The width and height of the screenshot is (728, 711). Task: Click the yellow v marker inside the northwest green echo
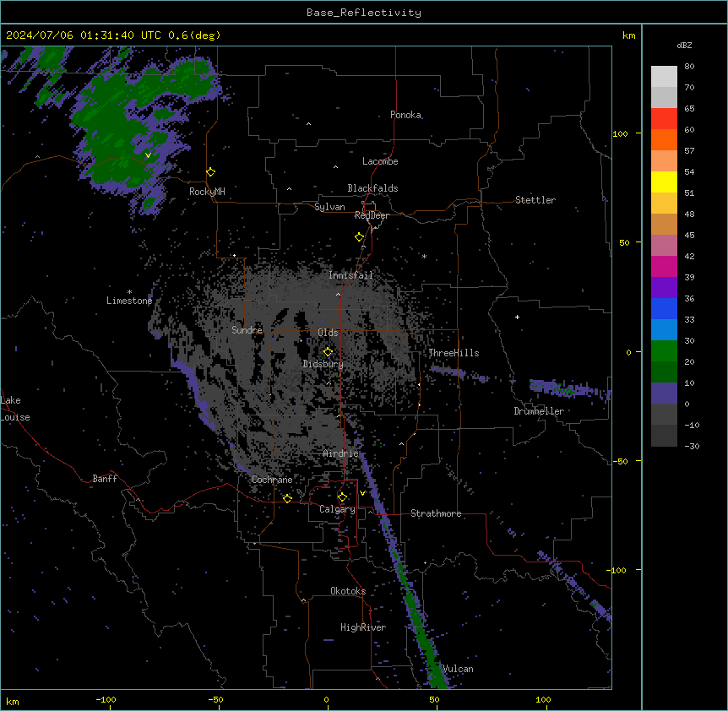point(148,155)
